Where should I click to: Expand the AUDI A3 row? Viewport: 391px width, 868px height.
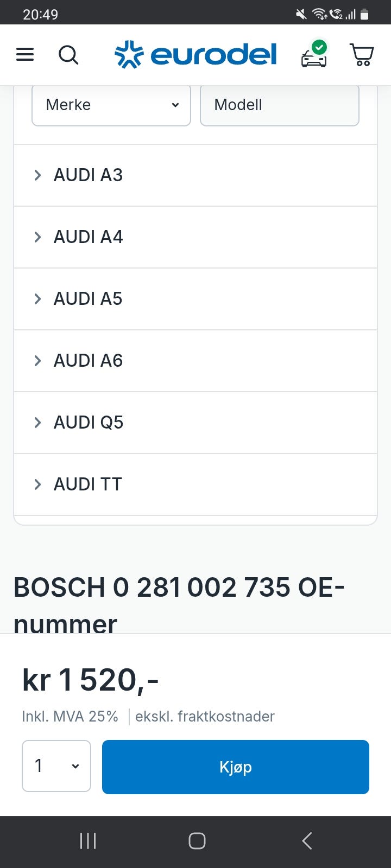195,175
